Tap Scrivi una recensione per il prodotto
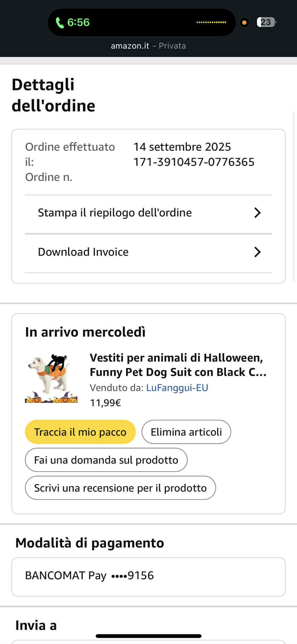Viewport: 297px width, 644px height. click(120, 488)
